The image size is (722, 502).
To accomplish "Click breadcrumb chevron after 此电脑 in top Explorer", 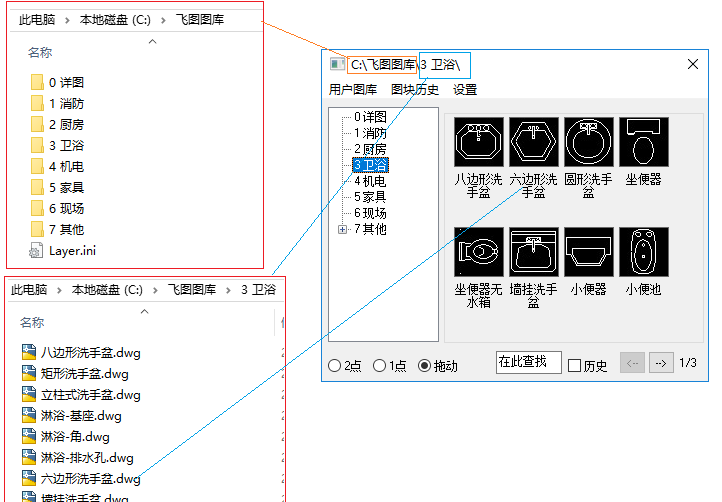I will tap(67, 20).
